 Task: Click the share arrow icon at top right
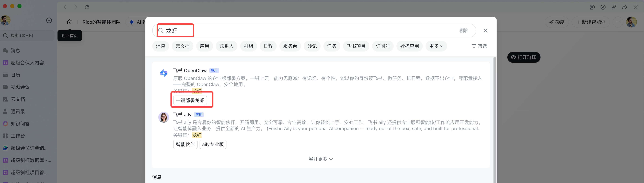(625, 7)
